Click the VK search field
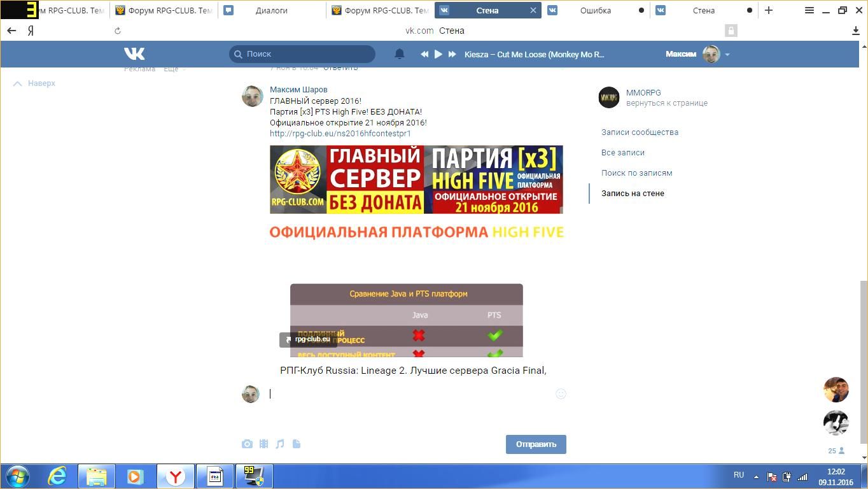The height and width of the screenshot is (489, 868). (x=302, y=54)
